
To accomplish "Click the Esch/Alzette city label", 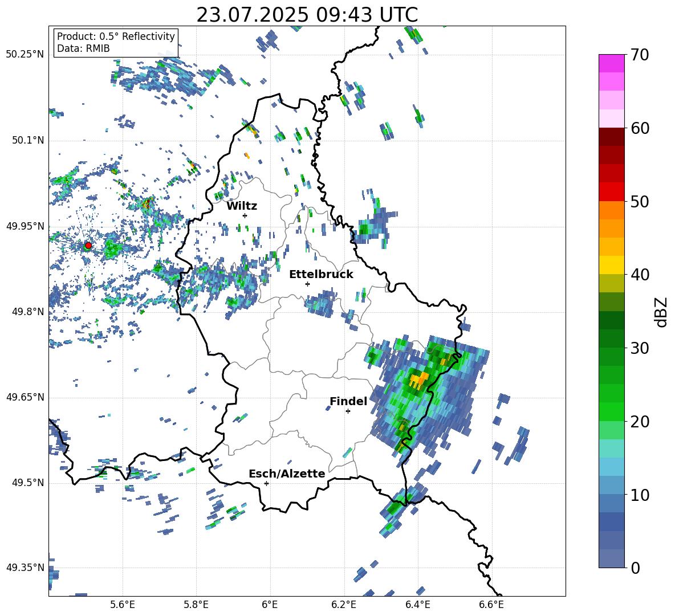I will click(x=287, y=474).
